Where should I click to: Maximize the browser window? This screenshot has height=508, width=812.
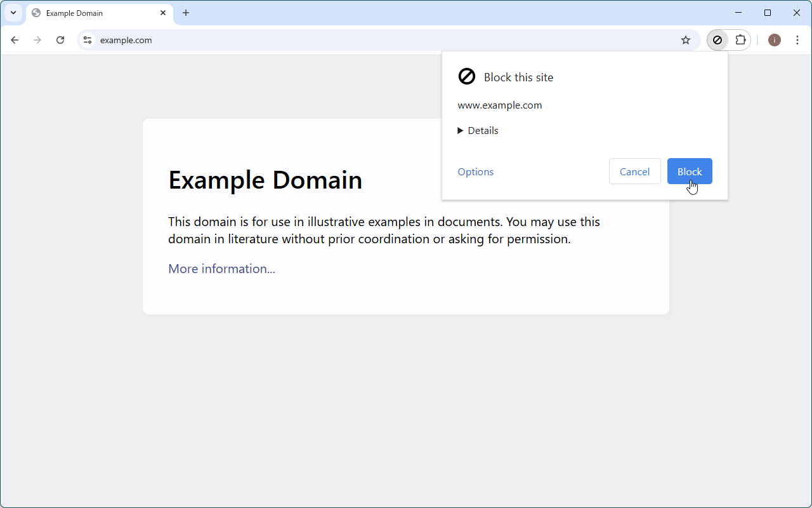[x=768, y=13]
